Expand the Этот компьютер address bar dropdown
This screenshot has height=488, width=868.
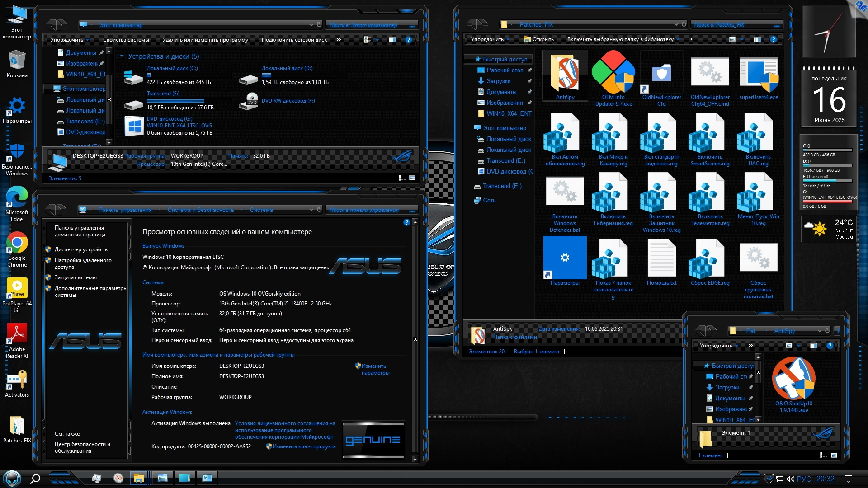pyautogui.click(x=311, y=25)
